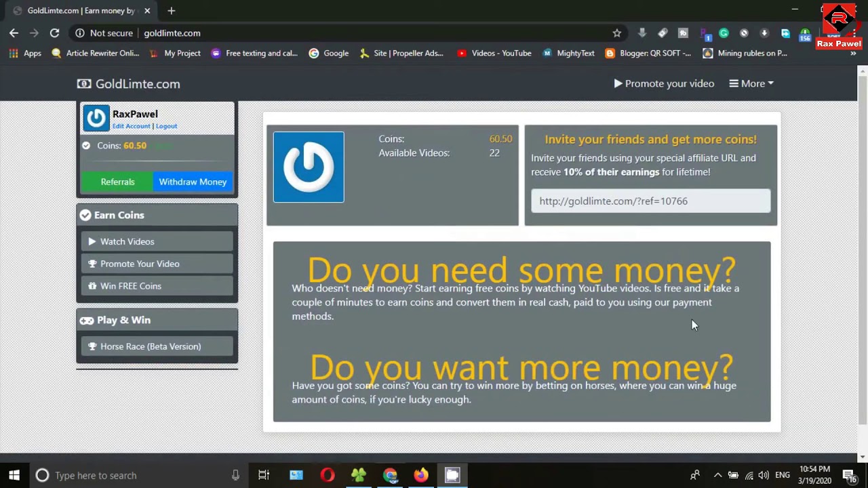Viewport: 868px width, 488px height.
Task: Open Article Rewriter Online bookmark
Action: (x=96, y=53)
